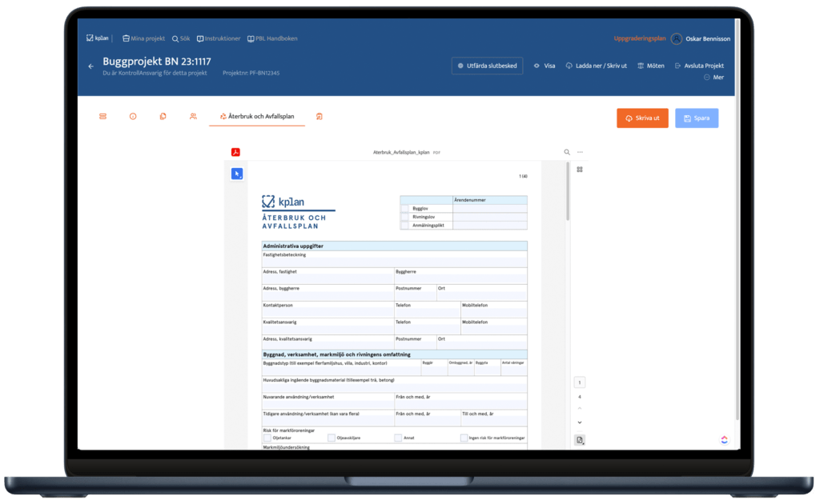This screenshot has width=820, height=504.
Task: Click the Adobe PDF logo icon
Action: [x=236, y=152]
